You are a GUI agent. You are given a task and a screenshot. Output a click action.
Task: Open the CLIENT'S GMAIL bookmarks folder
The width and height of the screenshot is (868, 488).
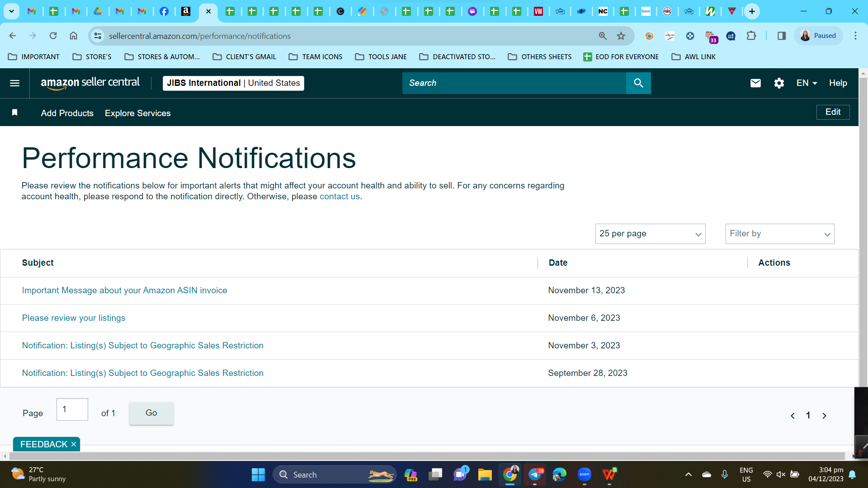coord(244,57)
